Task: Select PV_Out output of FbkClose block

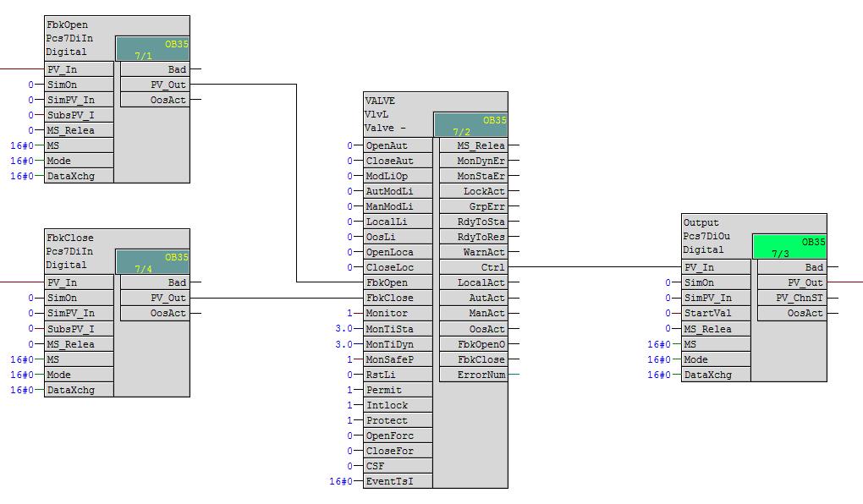Action: coord(155,298)
